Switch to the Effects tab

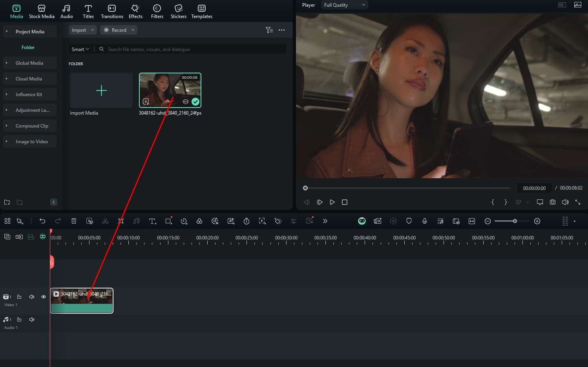135,11
